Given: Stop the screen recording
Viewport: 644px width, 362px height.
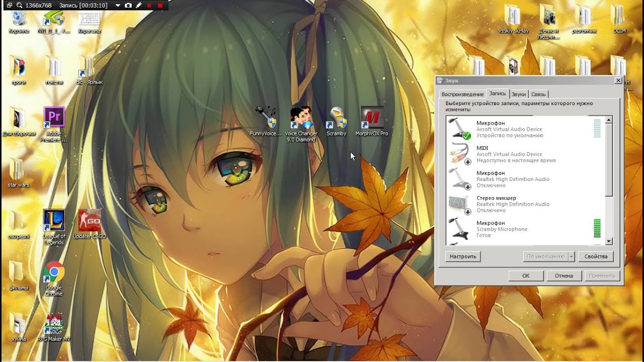Looking at the screenshot, I should coord(160,5).
